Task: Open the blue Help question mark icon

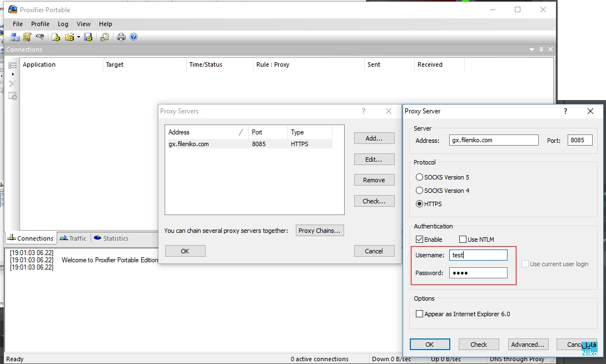Action: click(134, 37)
